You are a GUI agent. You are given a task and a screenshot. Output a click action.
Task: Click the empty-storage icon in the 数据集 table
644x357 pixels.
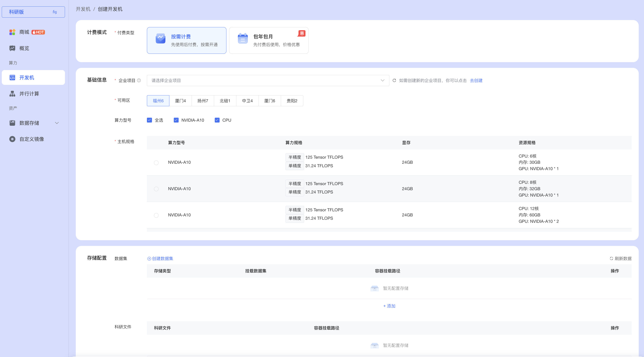[x=374, y=288]
